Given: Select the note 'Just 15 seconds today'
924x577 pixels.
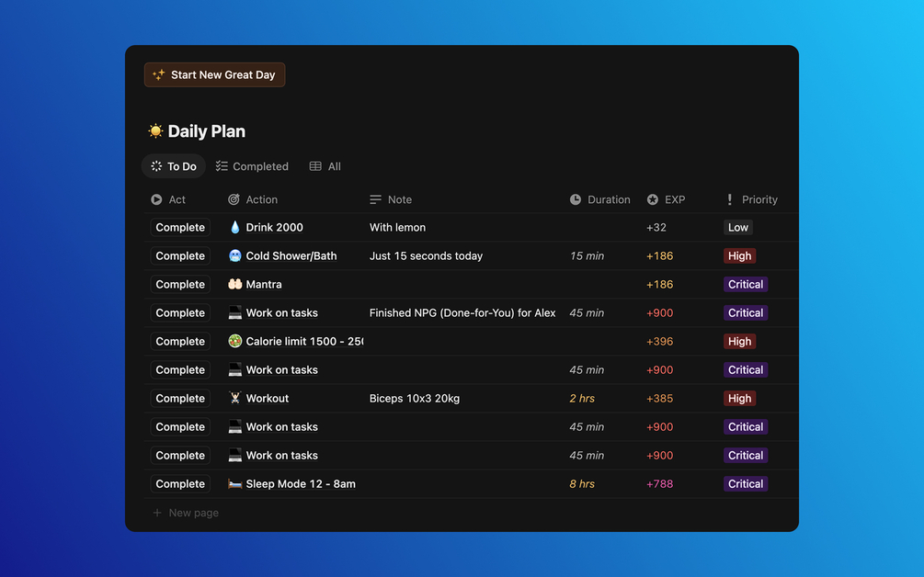Looking at the screenshot, I should pos(426,255).
